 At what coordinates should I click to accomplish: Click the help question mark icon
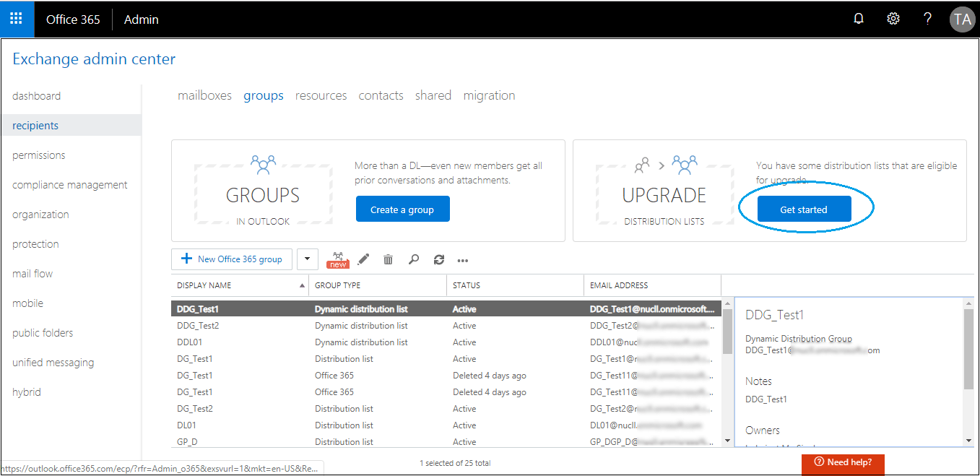coord(928,20)
